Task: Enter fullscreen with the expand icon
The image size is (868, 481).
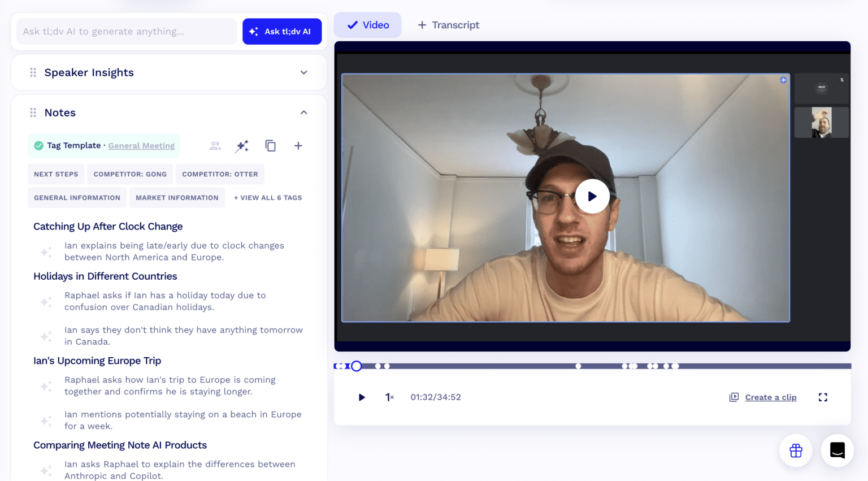Action: 823,397
